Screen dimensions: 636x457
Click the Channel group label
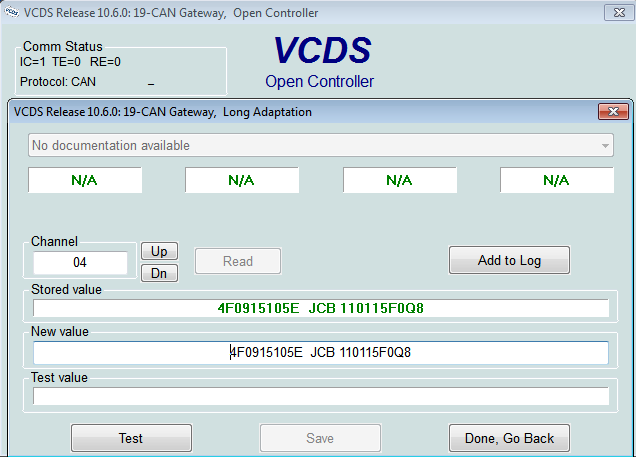54,241
